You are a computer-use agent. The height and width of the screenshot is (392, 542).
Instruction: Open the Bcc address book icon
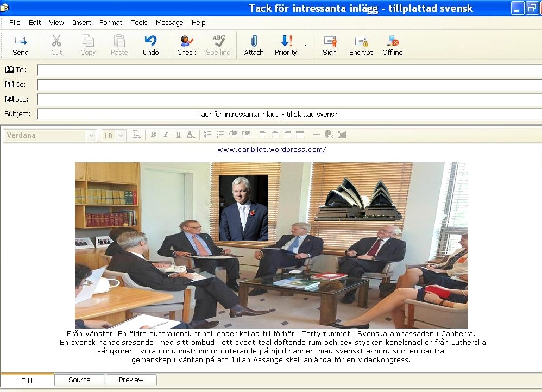tap(9, 99)
